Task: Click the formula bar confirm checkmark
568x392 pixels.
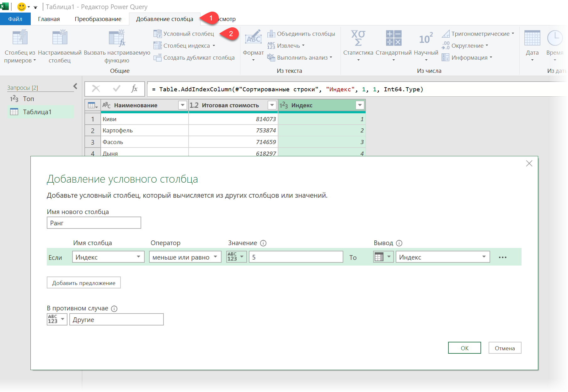Action: [x=116, y=89]
